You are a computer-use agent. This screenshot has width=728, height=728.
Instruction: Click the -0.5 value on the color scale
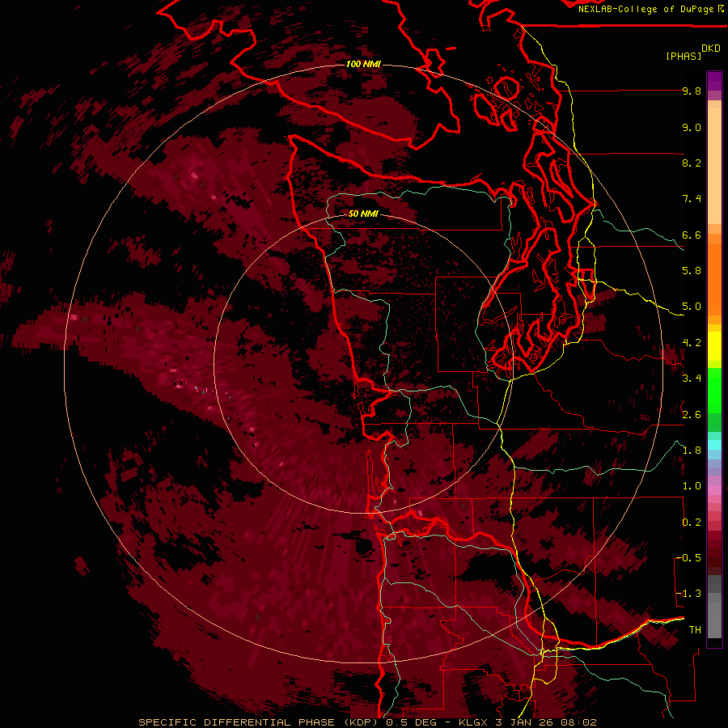point(688,558)
